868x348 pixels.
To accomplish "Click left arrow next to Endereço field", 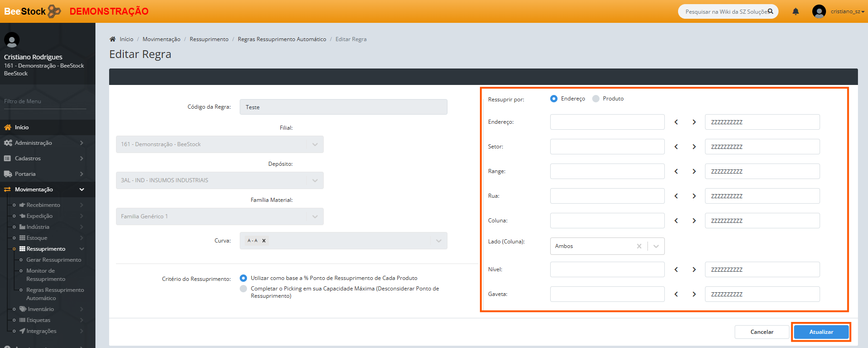I will point(676,122).
